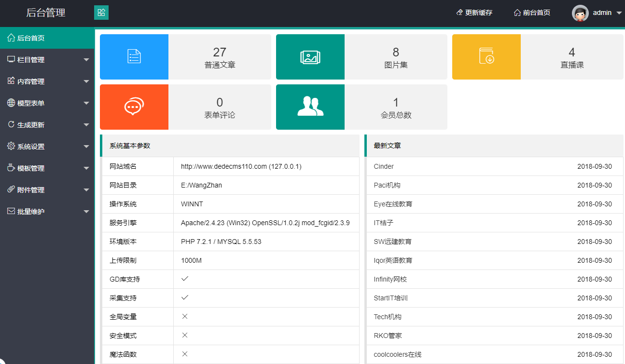Viewport: 625px width, 364px height.
Task: Click the green members icon tile
Action: point(310,107)
